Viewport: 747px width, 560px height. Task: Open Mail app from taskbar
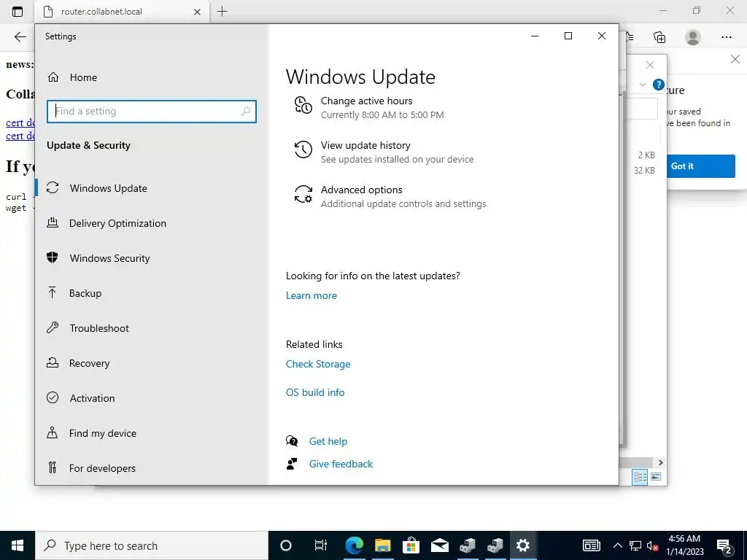click(439, 545)
